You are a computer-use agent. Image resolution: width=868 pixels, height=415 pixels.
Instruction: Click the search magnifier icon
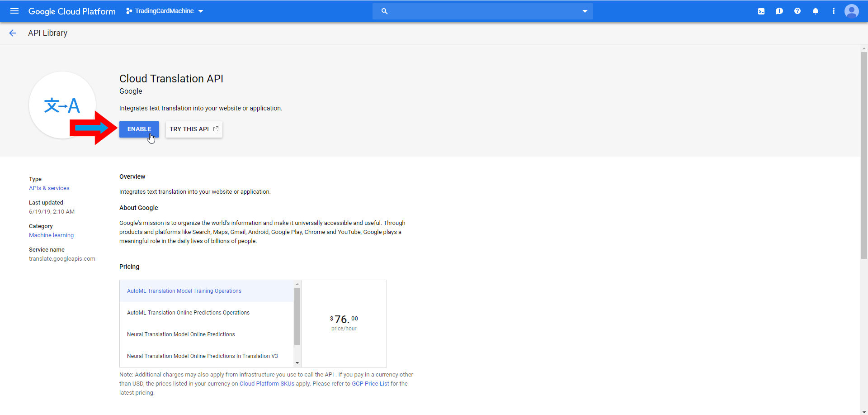(x=384, y=11)
